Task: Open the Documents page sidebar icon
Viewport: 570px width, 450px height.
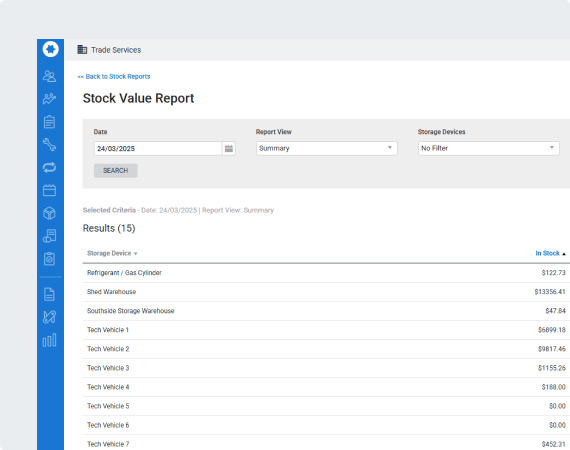Action: point(49,294)
